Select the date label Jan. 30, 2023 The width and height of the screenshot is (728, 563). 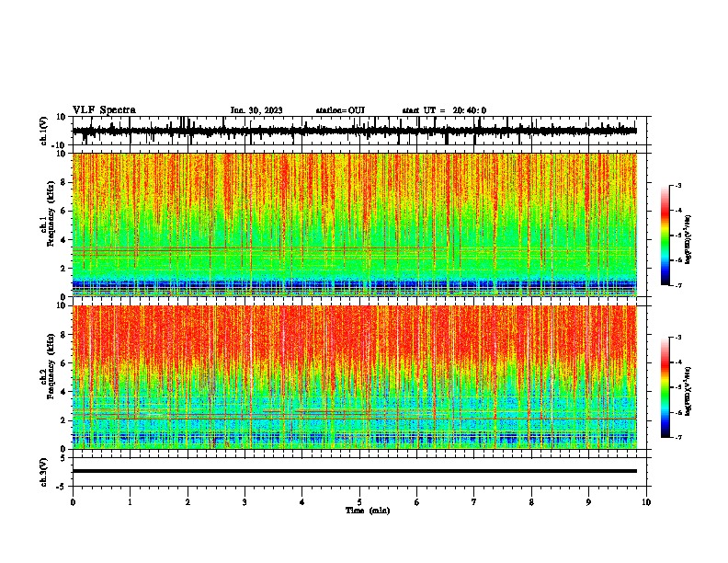click(256, 110)
